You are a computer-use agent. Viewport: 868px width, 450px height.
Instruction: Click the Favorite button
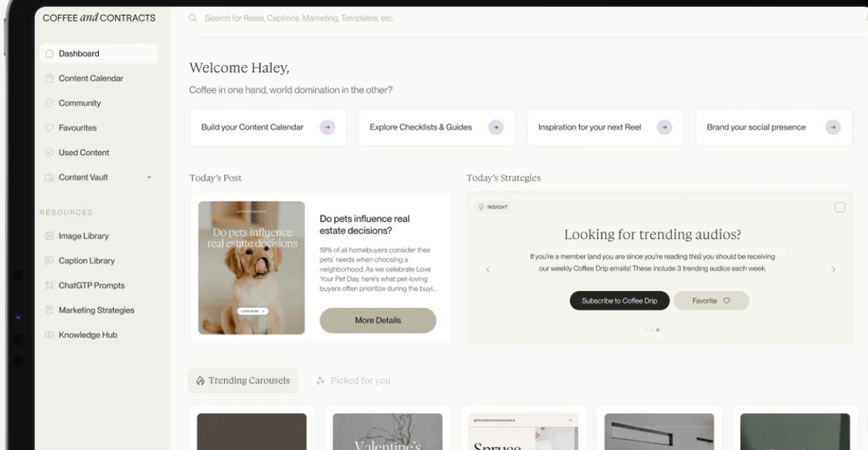pyautogui.click(x=712, y=301)
